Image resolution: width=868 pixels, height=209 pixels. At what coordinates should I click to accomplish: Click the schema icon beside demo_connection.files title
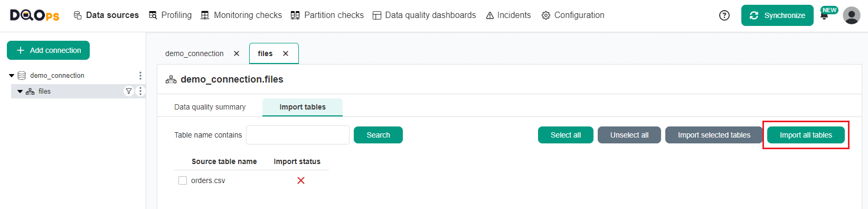click(171, 79)
